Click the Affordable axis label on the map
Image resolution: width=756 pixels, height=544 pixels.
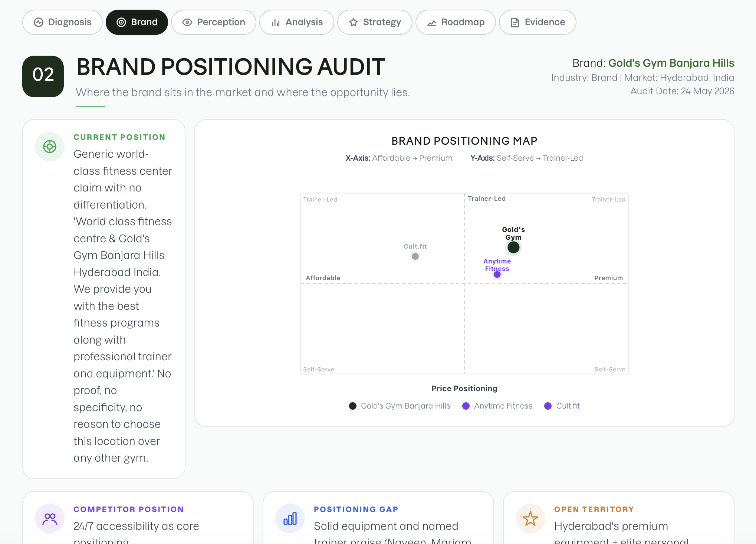click(323, 278)
